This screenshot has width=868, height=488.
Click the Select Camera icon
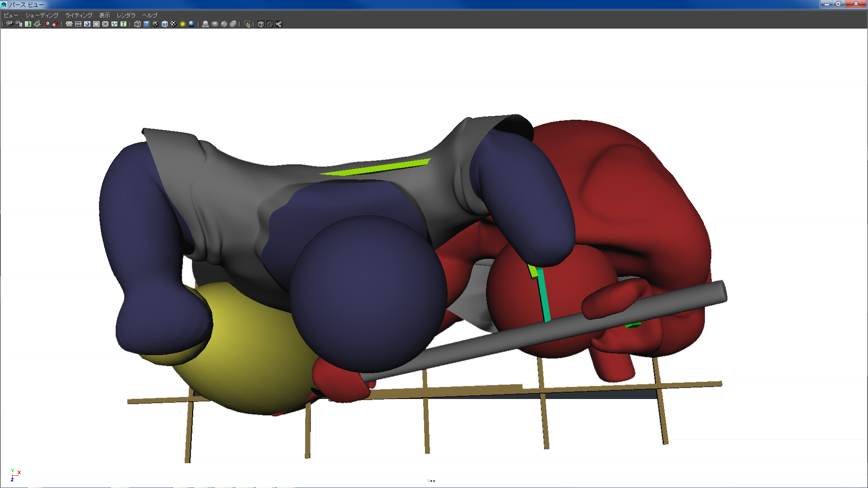9,24
